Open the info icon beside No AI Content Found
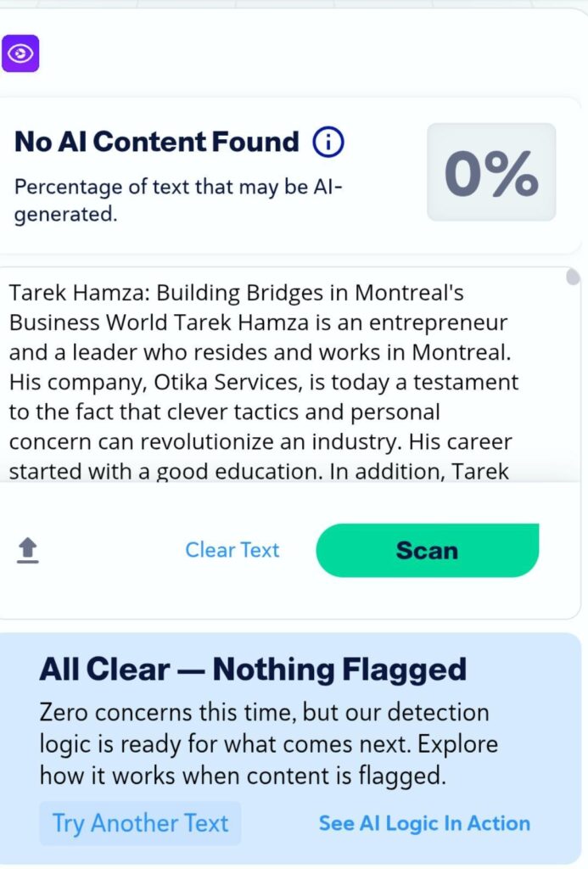Viewport: 588px width, 869px height. coord(328,143)
